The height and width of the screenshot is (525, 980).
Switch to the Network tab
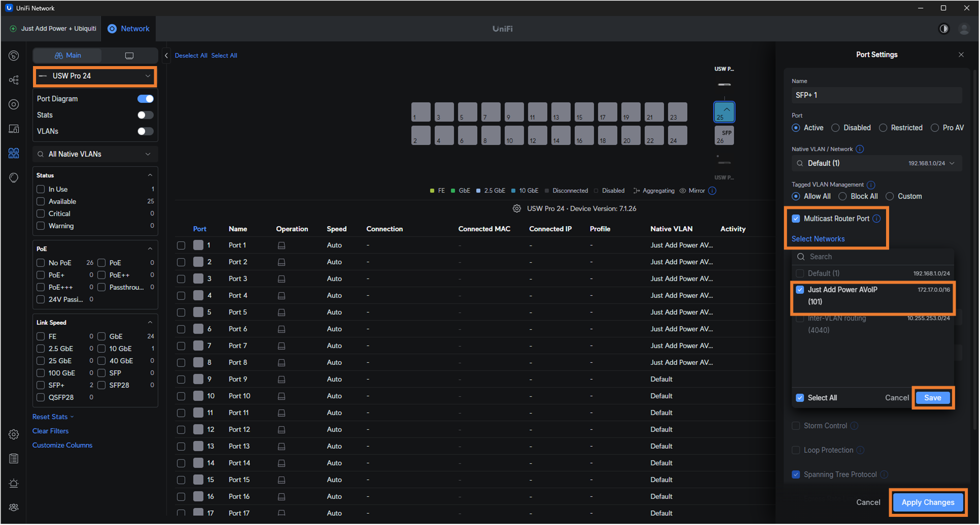[129, 29]
